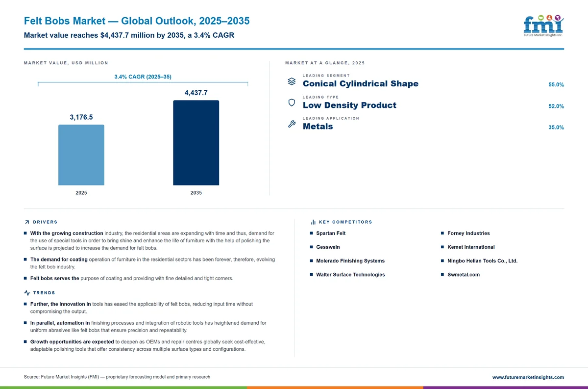The width and height of the screenshot is (588, 389).
Task: Click the "35.0%" share value
Action: 556,128
